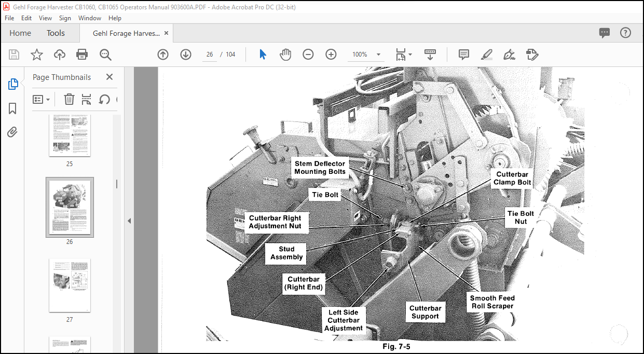This screenshot has width=644, height=354.
Task: Open the File menu
Action: [9, 18]
